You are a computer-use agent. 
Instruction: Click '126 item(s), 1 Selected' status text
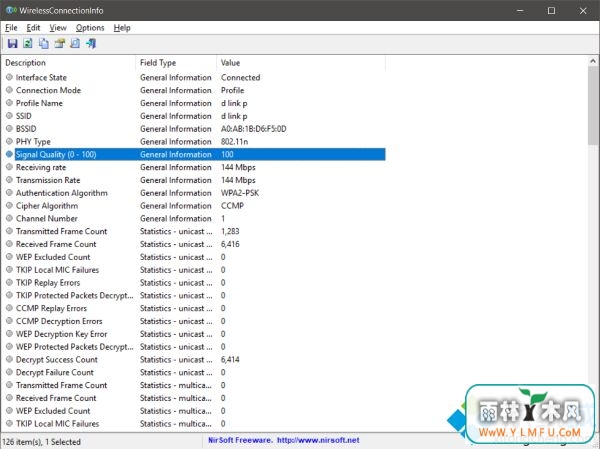point(41,442)
